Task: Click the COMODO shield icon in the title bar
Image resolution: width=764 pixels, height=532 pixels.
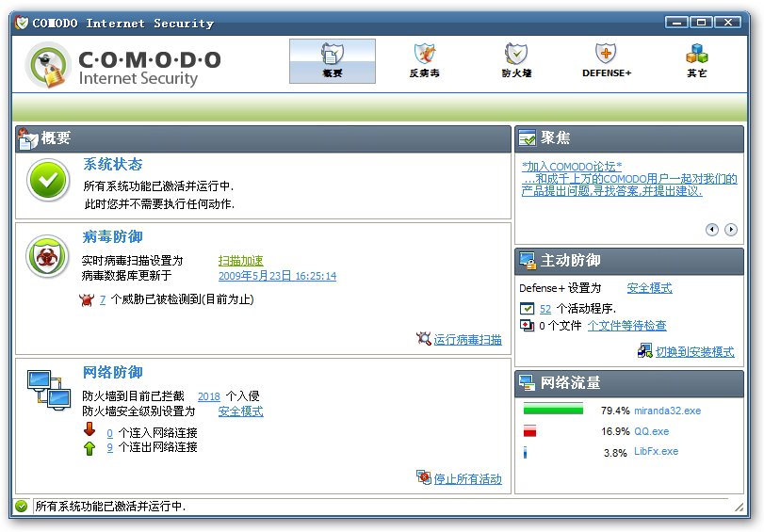Action: tap(22, 23)
